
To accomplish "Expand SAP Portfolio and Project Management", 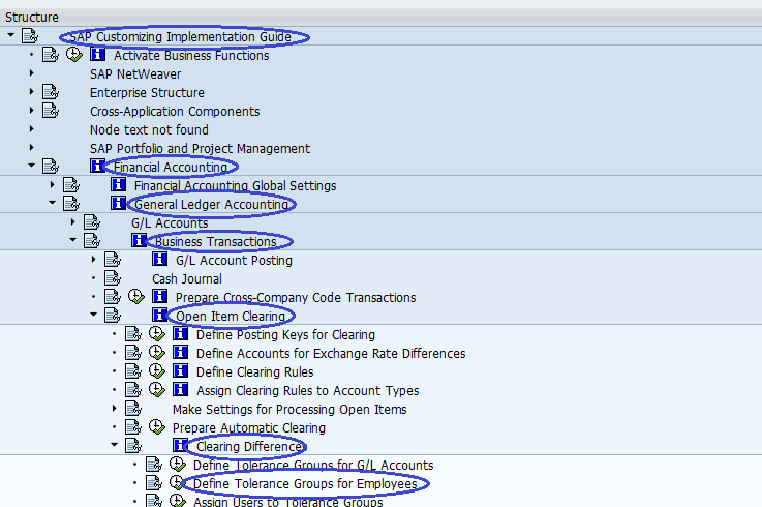I will pyautogui.click(x=32, y=147).
